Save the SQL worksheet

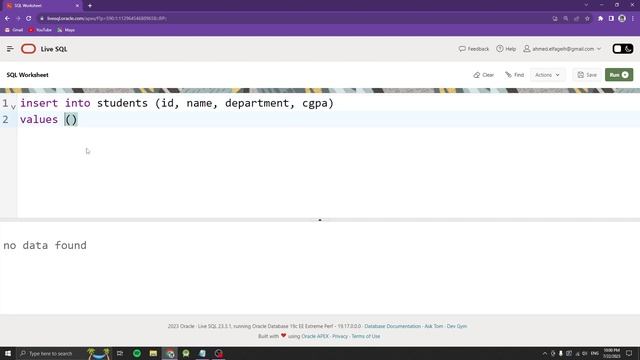tap(587, 75)
